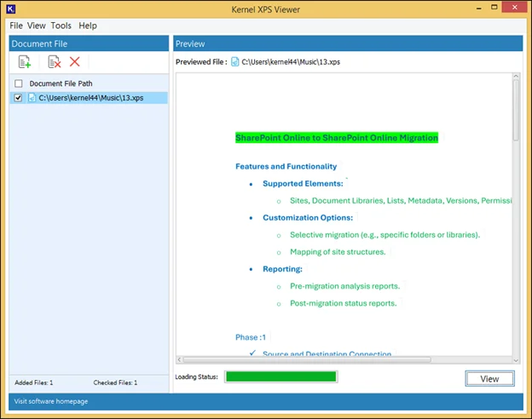Click the Customization Options: bullet text
The image size is (532, 419).
308,218
